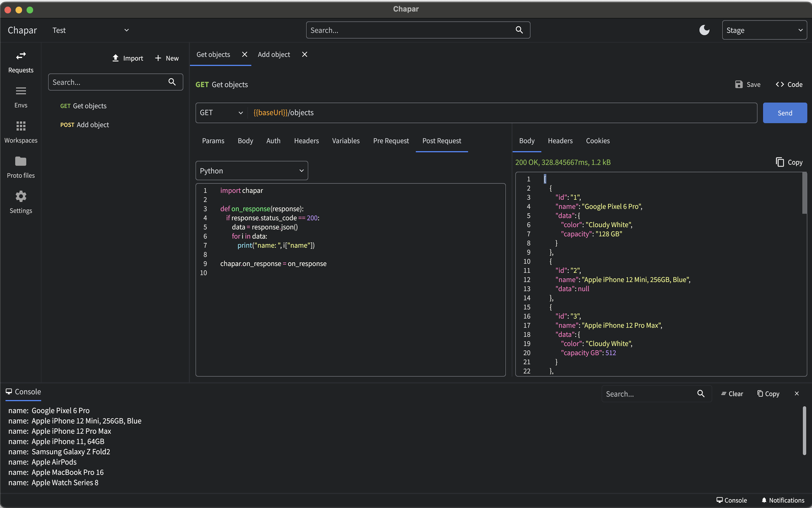The height and width of the screenshot is (508, 812).
Task: Click console line Apple Watch Series 8
Action: click(x=53, y=483)
